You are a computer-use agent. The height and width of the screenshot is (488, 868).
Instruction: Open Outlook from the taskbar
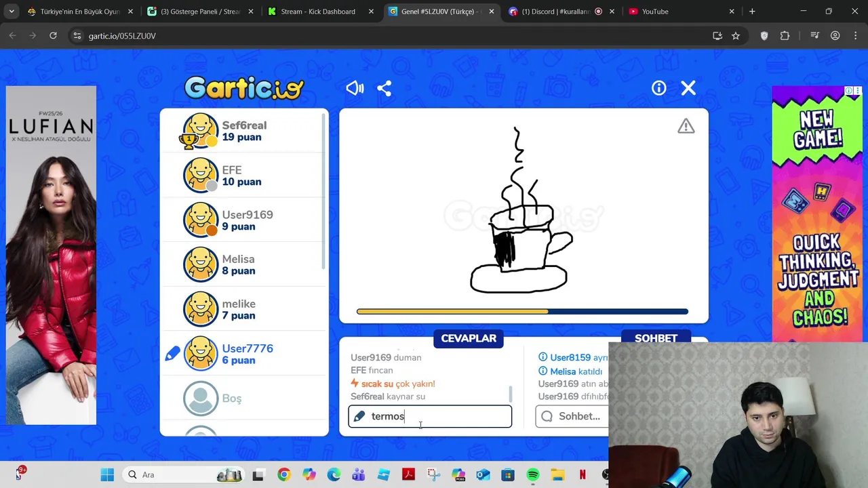coord(483,475)
